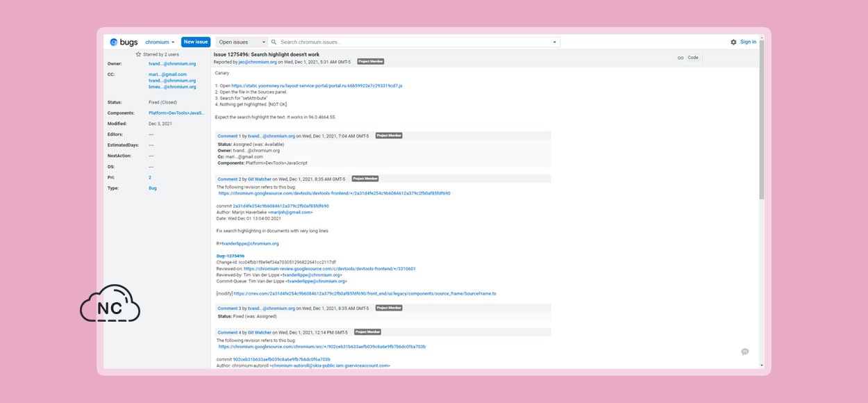The height and width of the screenshot is (403, 868).
Task: Open chromium/src revision 902ceb31b URL
Action: 322,347
